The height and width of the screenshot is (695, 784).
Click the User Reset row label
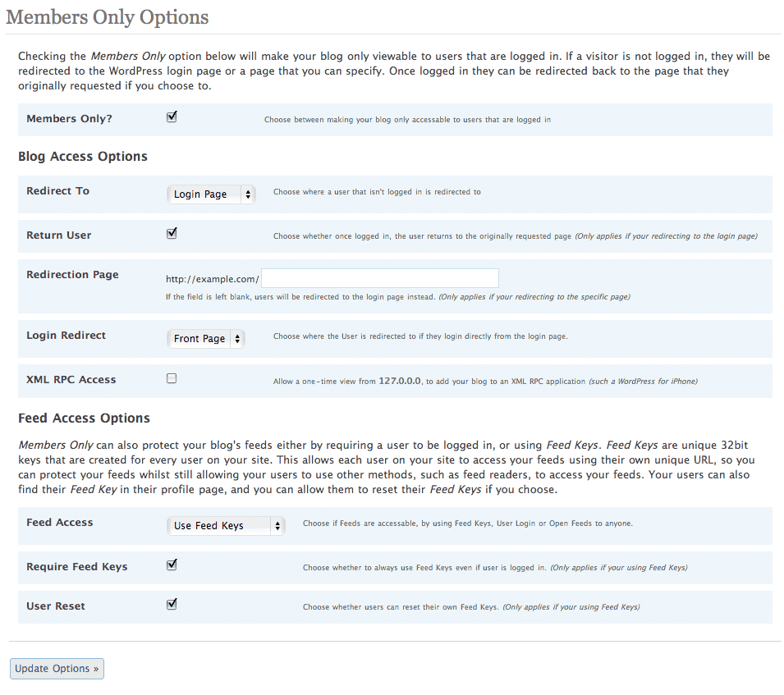56,606
